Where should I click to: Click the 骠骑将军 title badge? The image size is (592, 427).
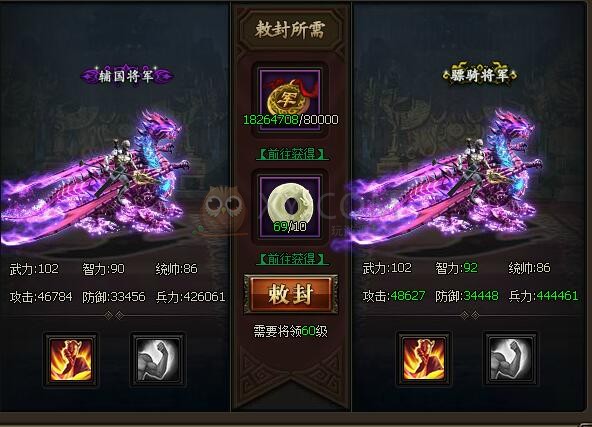479,75
